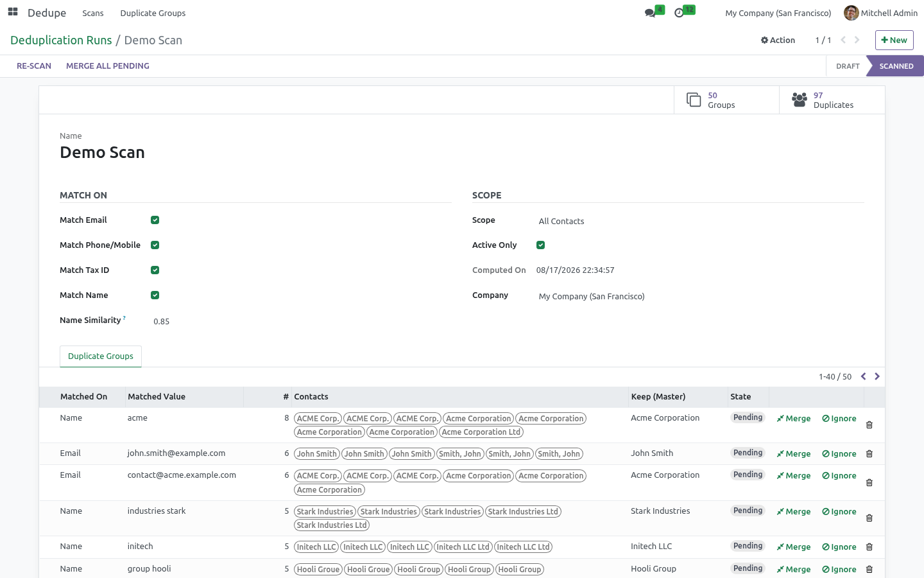Open the Company field dropdown
Viewport: 924px width, 578px height.
[x=700, y=296]
